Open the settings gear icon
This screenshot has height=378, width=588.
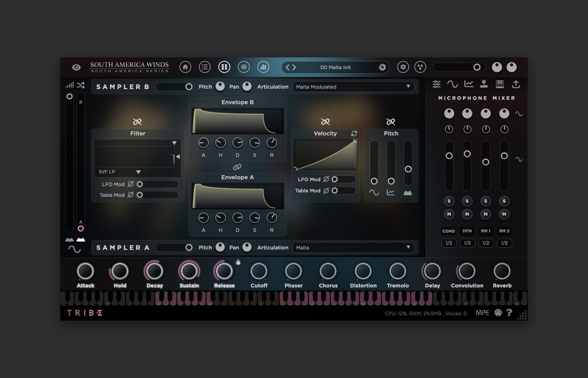[x=403, y=67]
